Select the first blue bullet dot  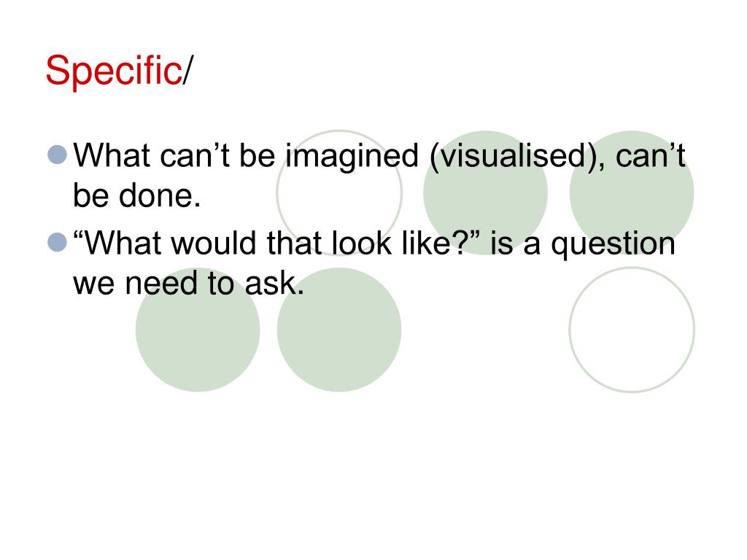click(58, 155)
